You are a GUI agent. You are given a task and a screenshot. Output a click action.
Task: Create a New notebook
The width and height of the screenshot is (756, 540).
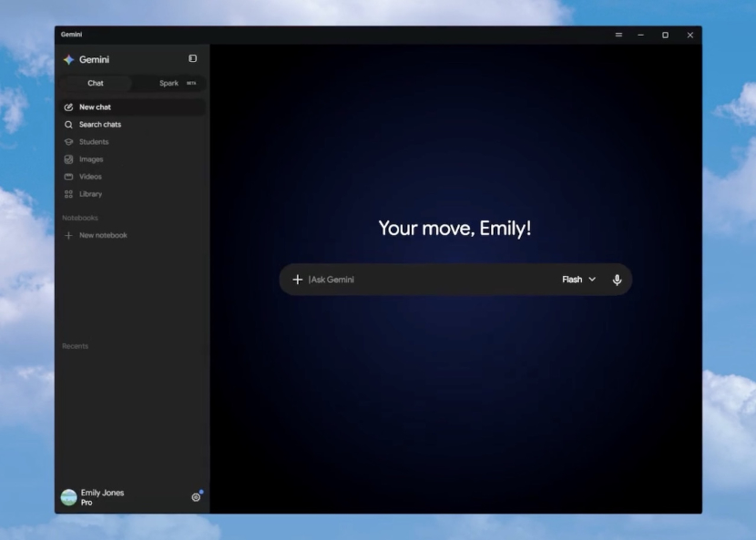point(133,235)
